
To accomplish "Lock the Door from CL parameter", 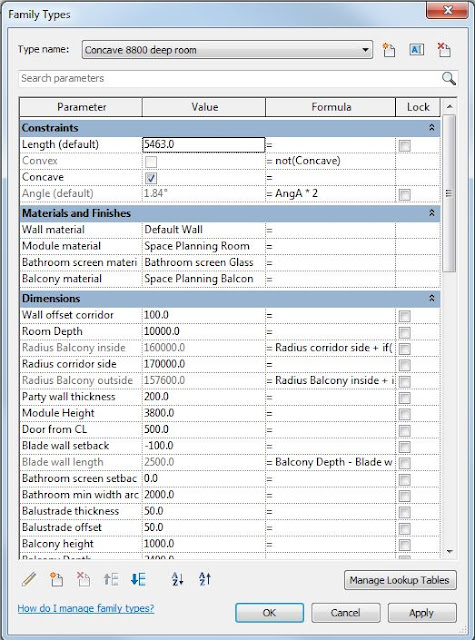I will click(x=404, y=431).
